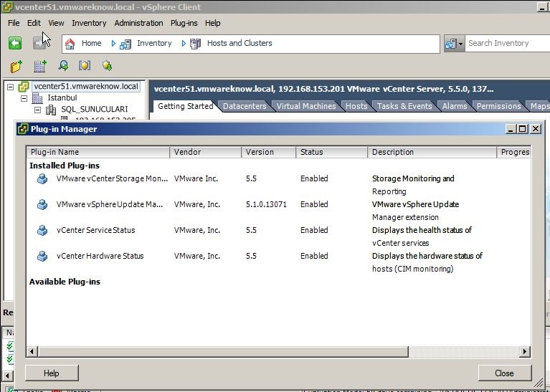Screen dimensions: 550x392
Task: Select vcenter51.vmwareknow.local in the tree
Action: [x=86, y=87]
